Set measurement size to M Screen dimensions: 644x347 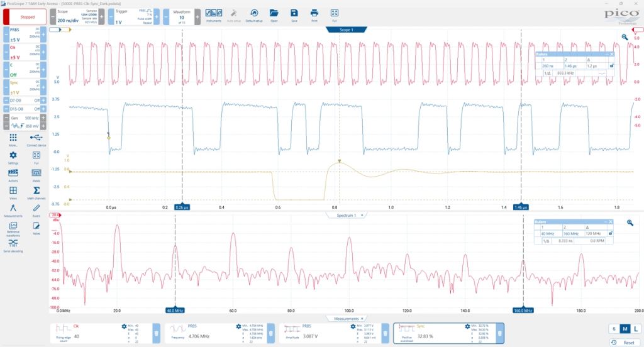click(x=625, y=329)
